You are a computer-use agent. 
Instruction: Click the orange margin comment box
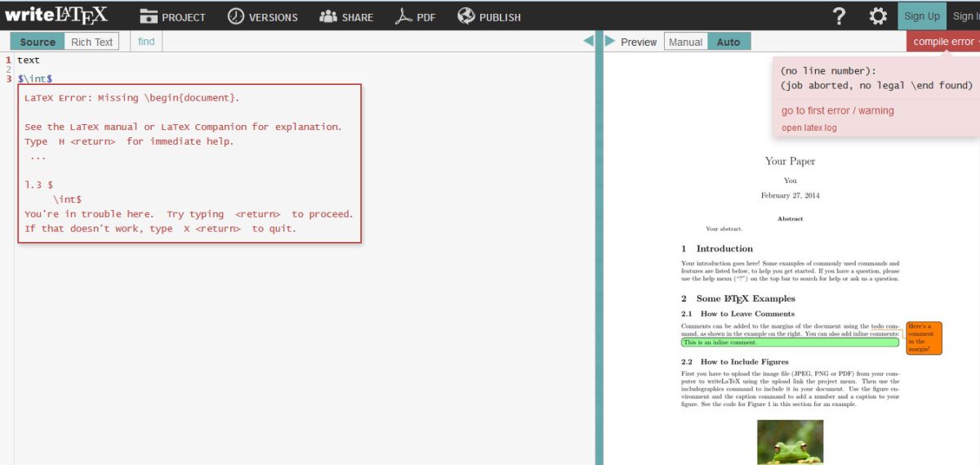tap(924, 338)
